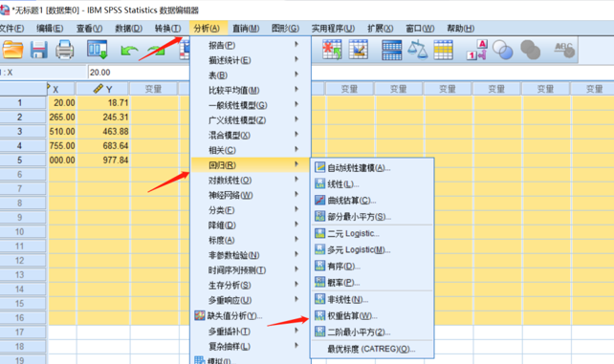
Task: Print using the printer icon
Action: point(64,50)
